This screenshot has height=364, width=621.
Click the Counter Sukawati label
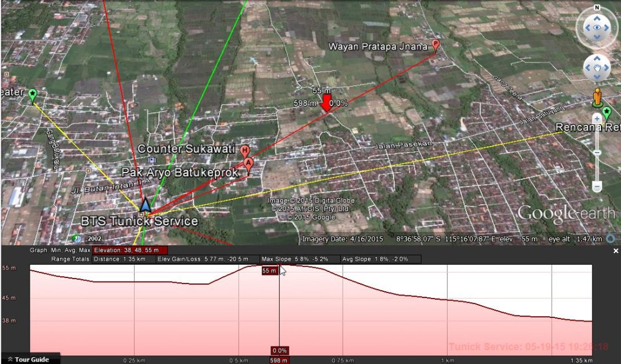point(186,149)
